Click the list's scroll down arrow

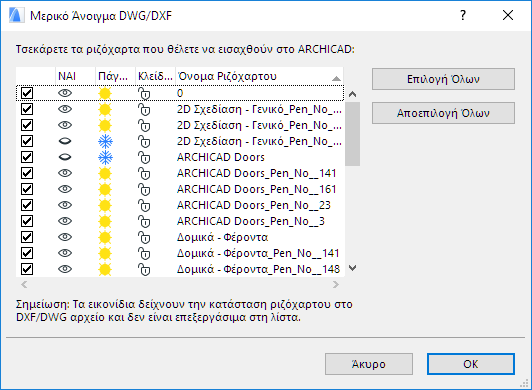(x=353, y=268)
